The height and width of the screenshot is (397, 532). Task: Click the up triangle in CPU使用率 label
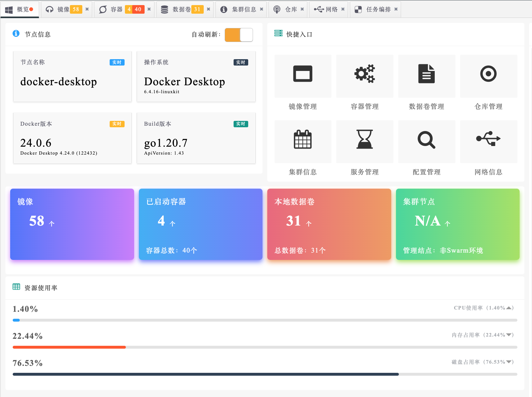tap(508, 308)
